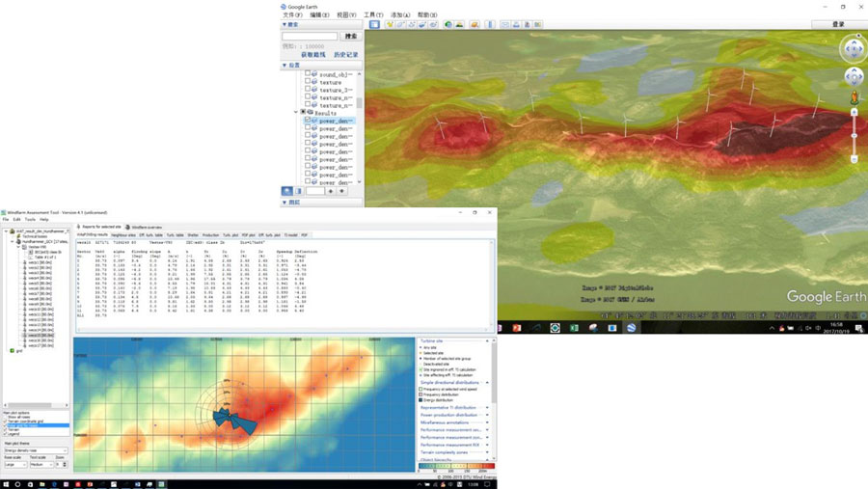Click the 历史记录 history link
The width and height of the screenshot is (868, 489).
pos(345,55)
